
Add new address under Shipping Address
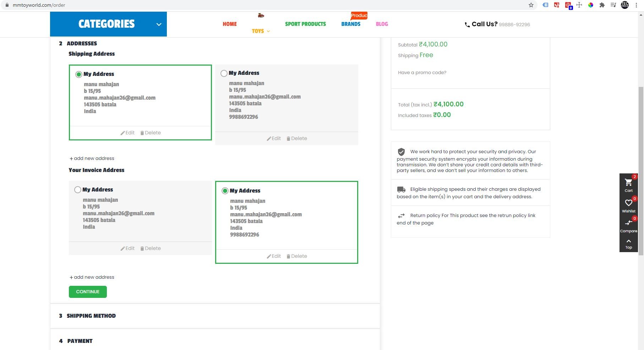[x=92, y=159]
